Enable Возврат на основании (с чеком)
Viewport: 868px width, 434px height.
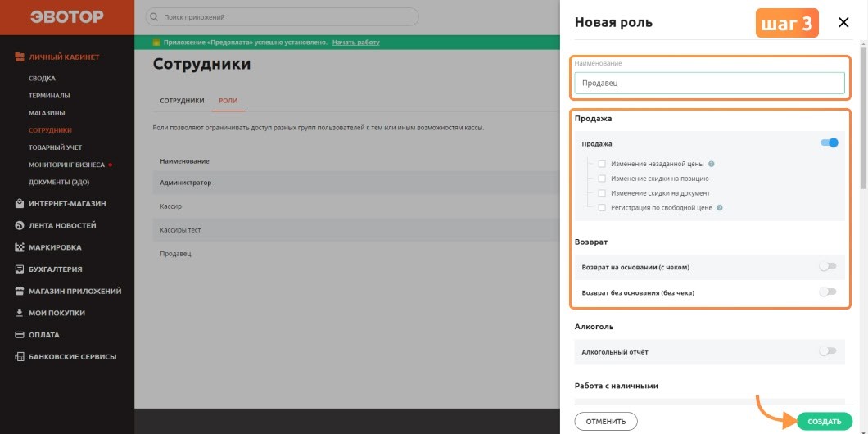828,266
